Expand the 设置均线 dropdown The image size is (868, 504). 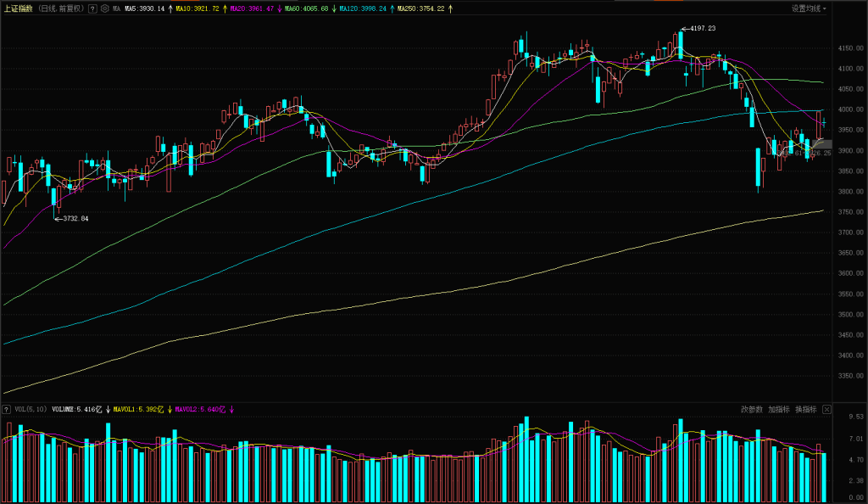(x=810, y=8)
